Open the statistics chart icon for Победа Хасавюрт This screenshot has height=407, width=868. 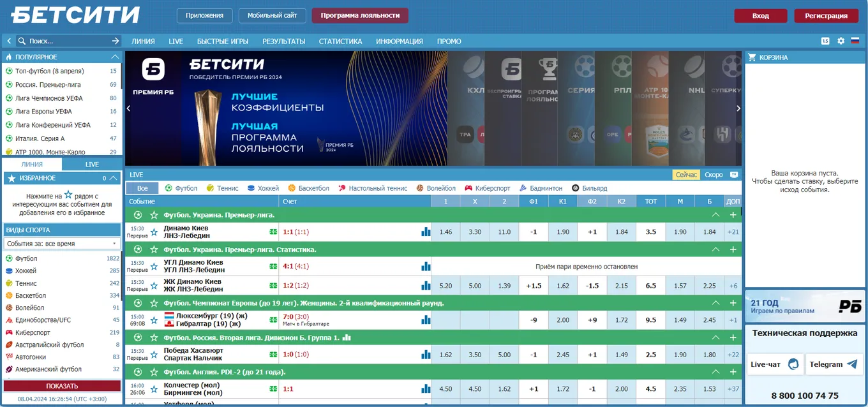click(426, 355)
